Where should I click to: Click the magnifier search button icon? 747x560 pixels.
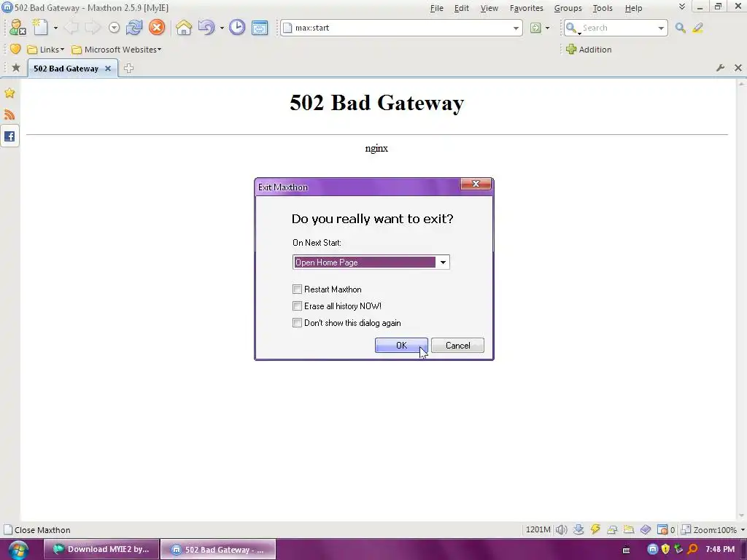click(x=681, y=28)
